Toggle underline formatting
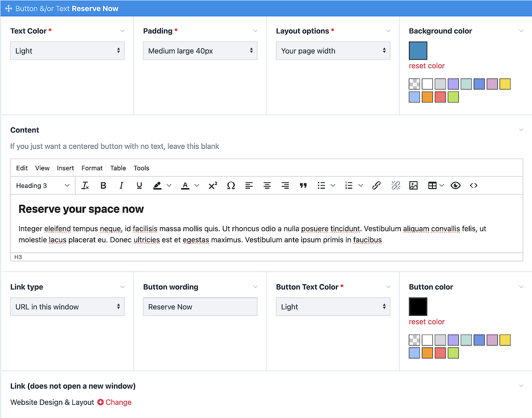532x418 pixels. click(x=139, y=186)
